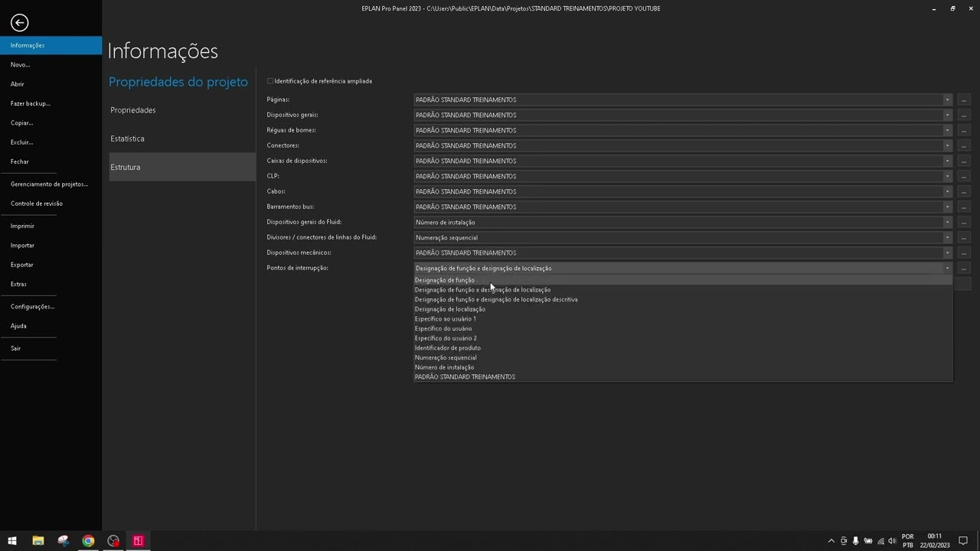
Task: Choose 'Numeração sequencial' in the open list
Action: pyautogui.click(x=683, y=357)
